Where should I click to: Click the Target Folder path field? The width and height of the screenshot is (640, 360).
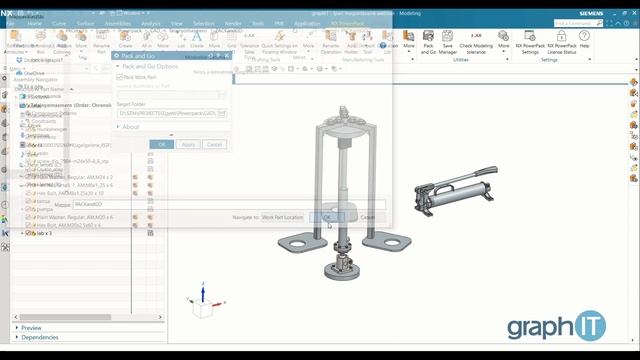point(167,113)
